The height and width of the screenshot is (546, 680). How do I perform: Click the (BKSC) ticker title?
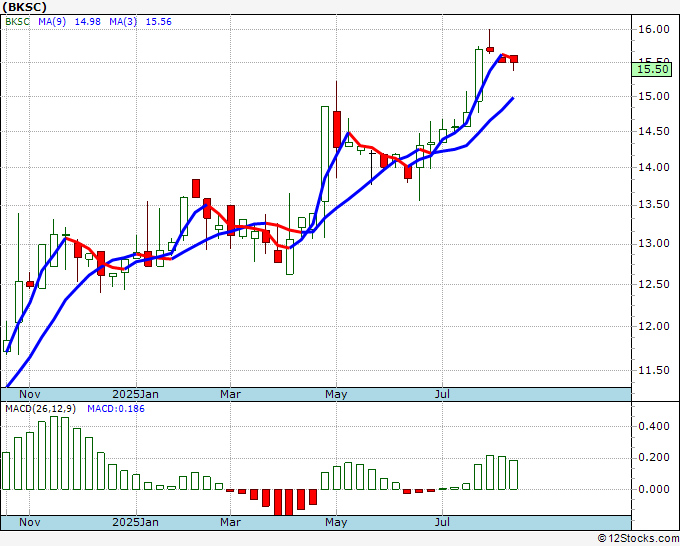point(24,6)
